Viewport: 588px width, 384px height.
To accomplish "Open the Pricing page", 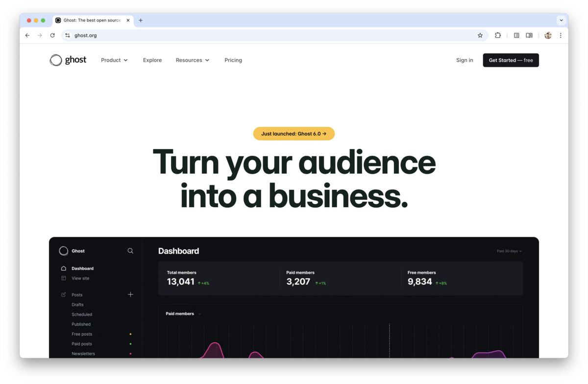I will (x=233, y=60).
